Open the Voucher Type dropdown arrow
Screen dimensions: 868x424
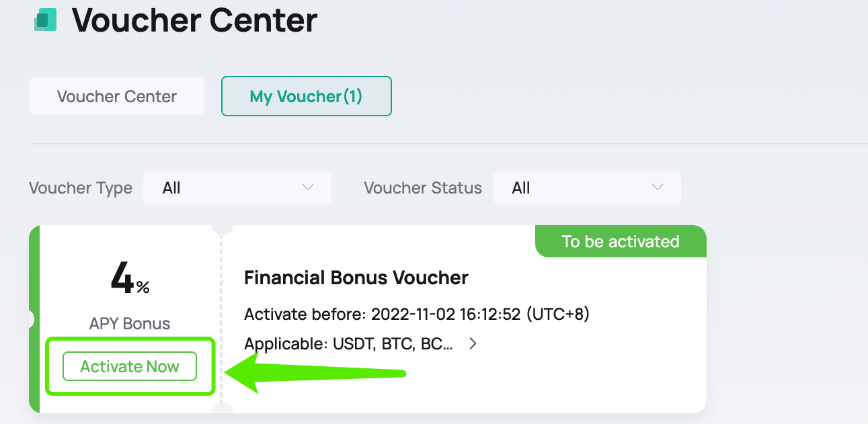[x=309, y=187]
